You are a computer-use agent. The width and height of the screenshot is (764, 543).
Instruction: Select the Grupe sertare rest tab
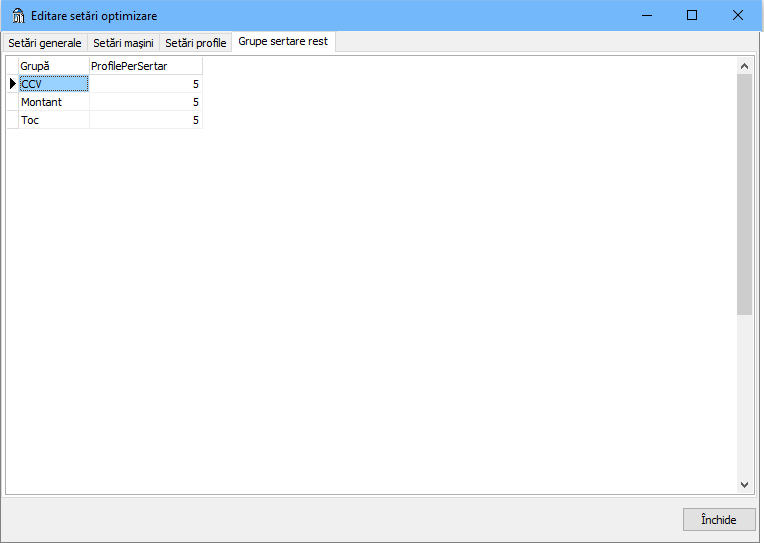(283, 42)
